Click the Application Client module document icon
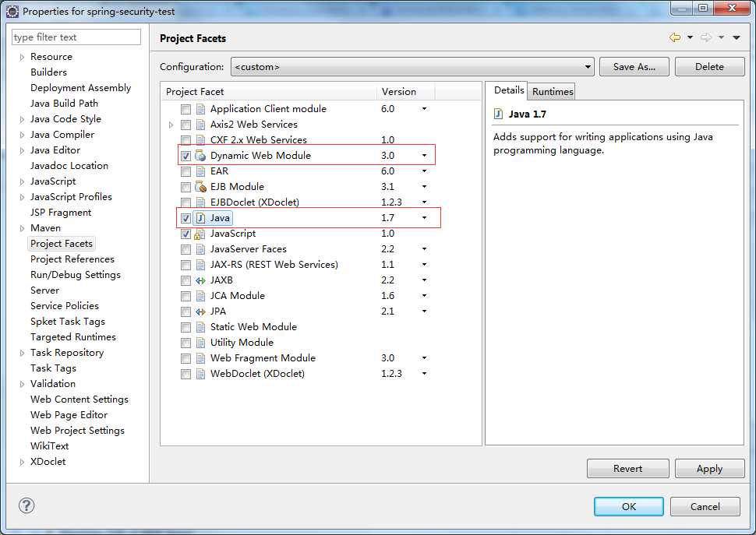The width and height of the screenshot is (756, 535). (200, 109)
